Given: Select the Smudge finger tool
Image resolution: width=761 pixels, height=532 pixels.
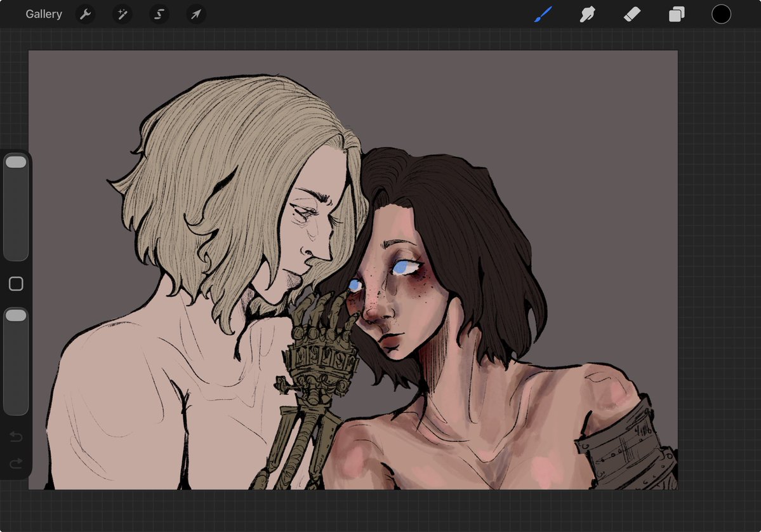Looking at the screenshot, I should [587, 14].
